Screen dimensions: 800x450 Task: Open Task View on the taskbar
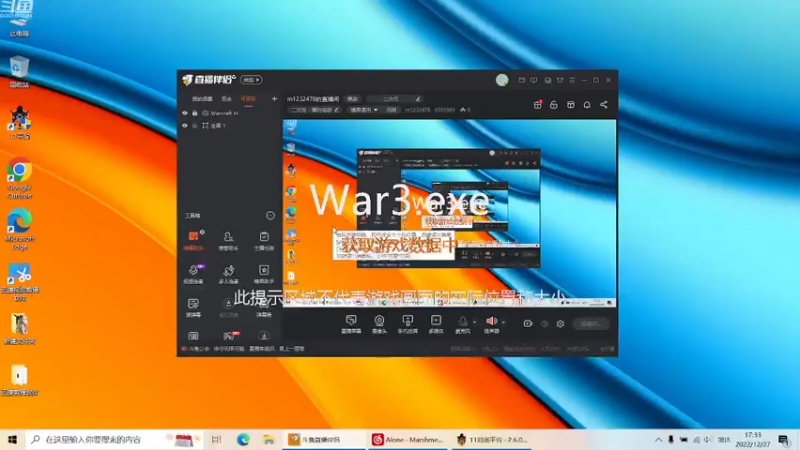coord(216,439)
